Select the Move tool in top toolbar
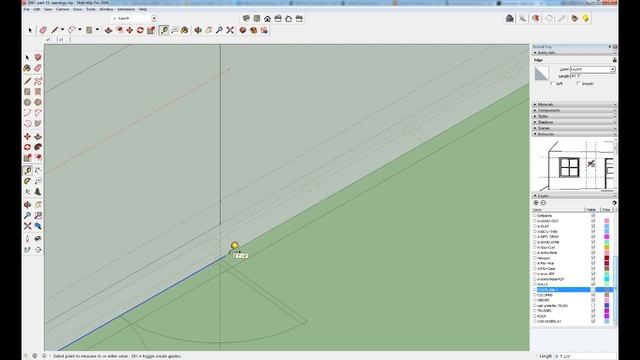The height and width of the screenshot is (360, 640). (130, 30)
